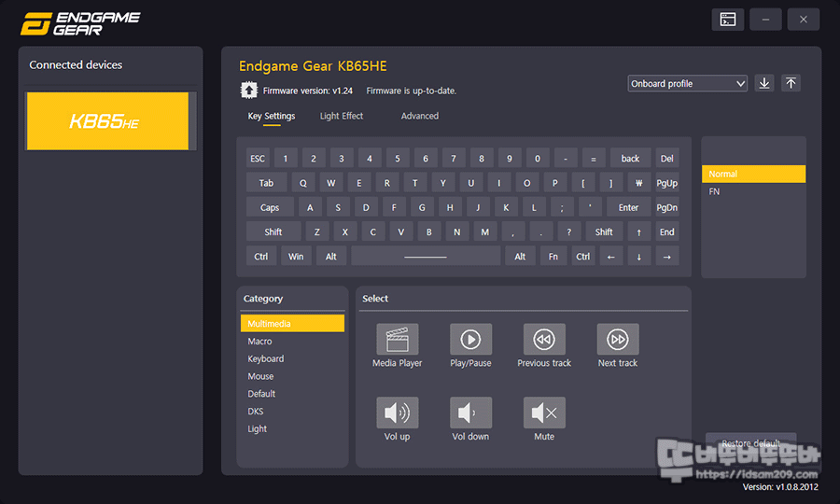This screenshot has height=504, width=840.
Task: Select the Del key
Action: 667,159
